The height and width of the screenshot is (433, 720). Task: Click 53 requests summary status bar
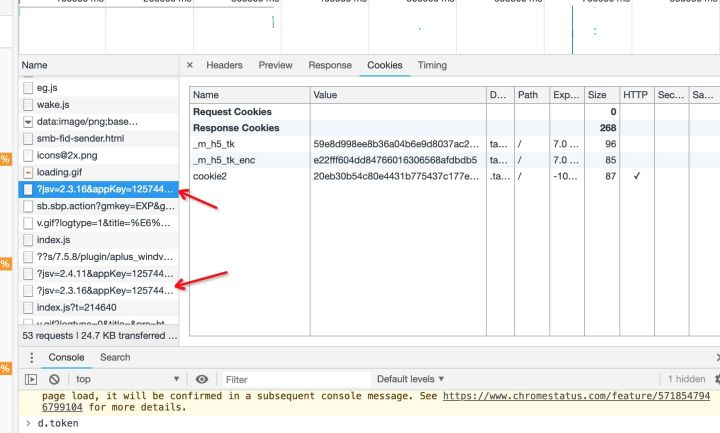[x=99, y=336]
